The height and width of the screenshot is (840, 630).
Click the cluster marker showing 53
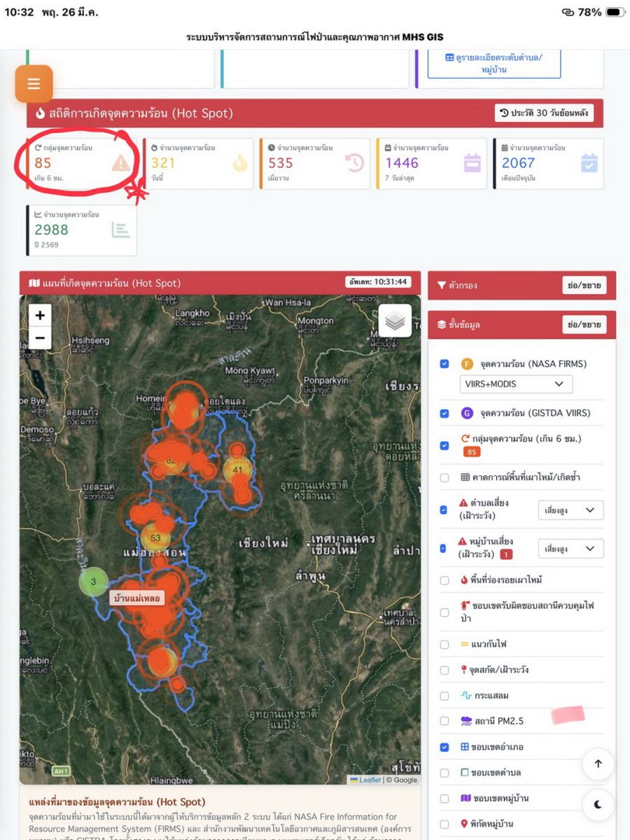tap(155, 538)
